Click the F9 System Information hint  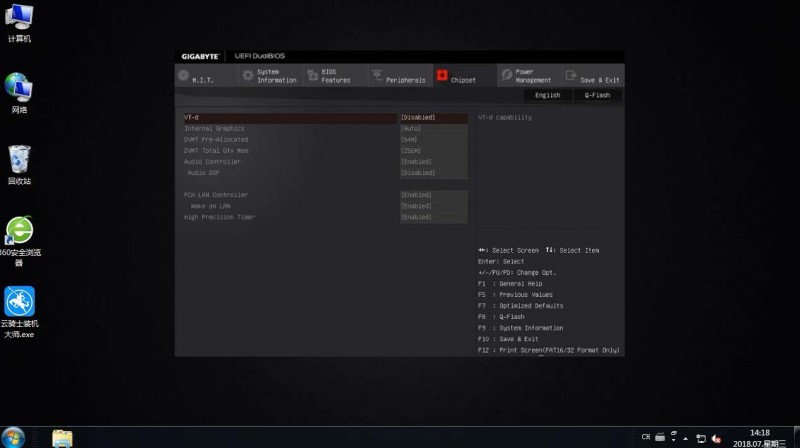tap(520, 328)
